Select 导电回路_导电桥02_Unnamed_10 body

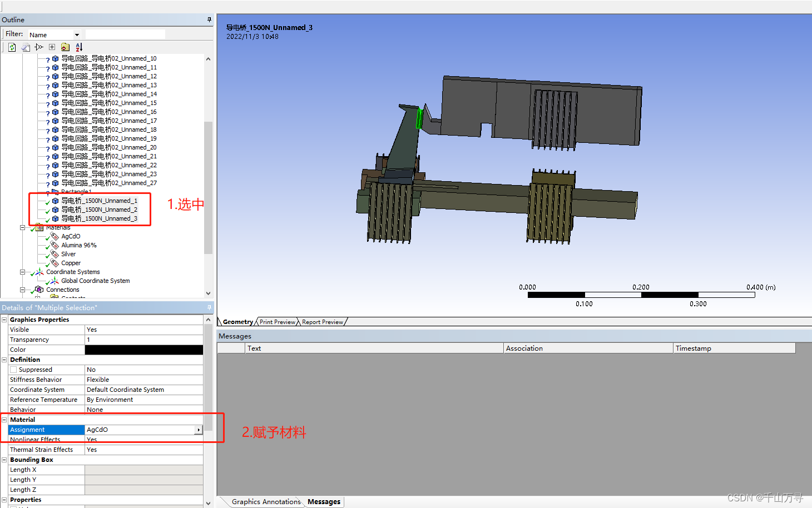(108, 58)
